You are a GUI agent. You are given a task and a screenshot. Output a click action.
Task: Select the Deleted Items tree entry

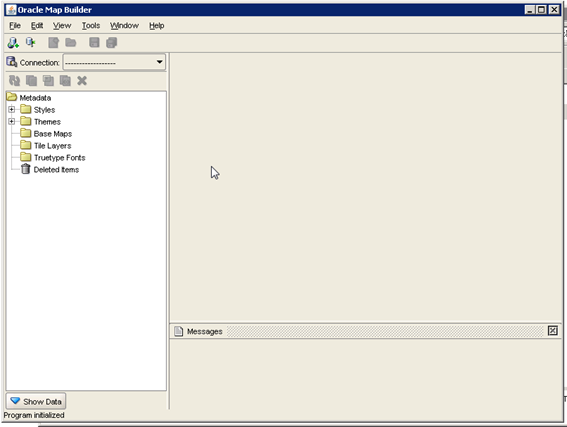click(x=56, y=170)
